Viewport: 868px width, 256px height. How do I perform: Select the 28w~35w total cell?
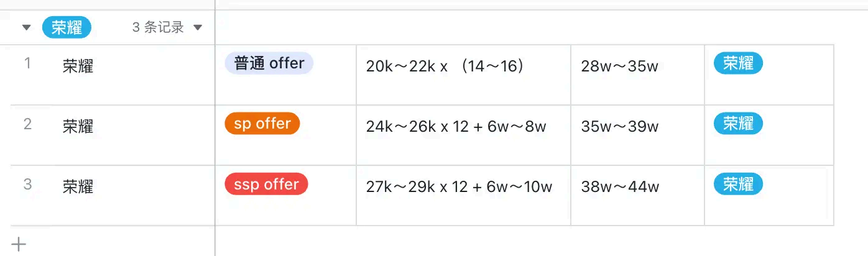click(619, 66)
